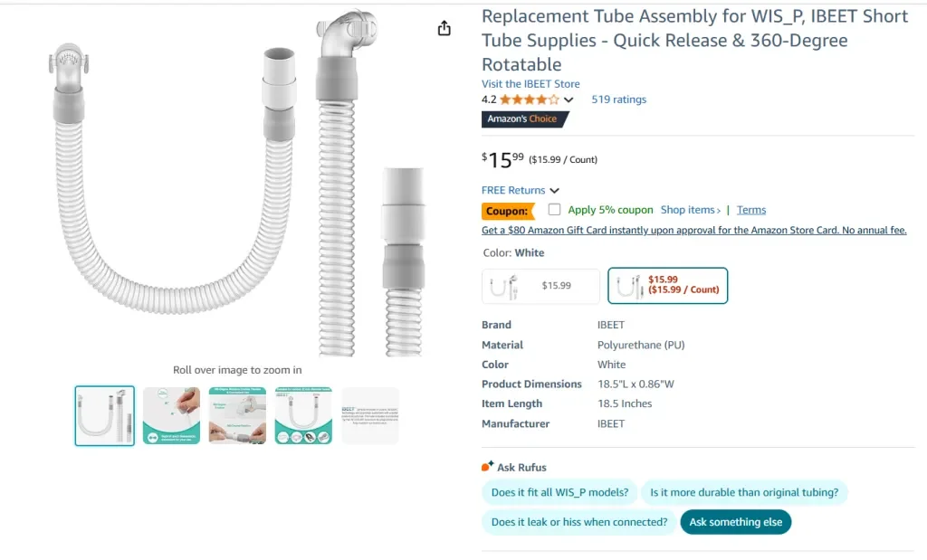Click the orange Coupon label badge

(x=507, y=211)
